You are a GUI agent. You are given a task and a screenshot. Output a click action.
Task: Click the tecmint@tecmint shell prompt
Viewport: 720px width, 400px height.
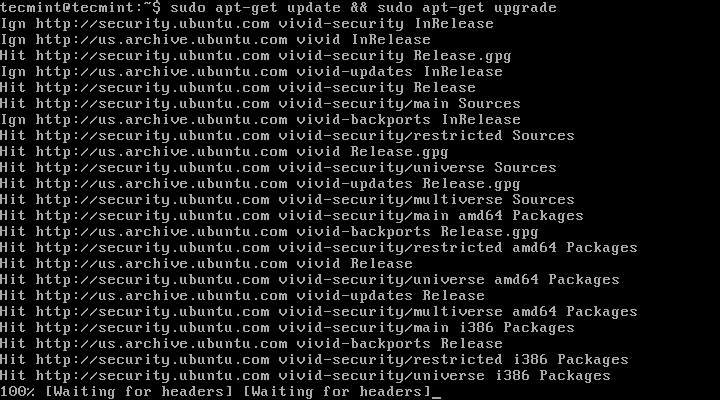pyautogui.click(x=82, y=8)
